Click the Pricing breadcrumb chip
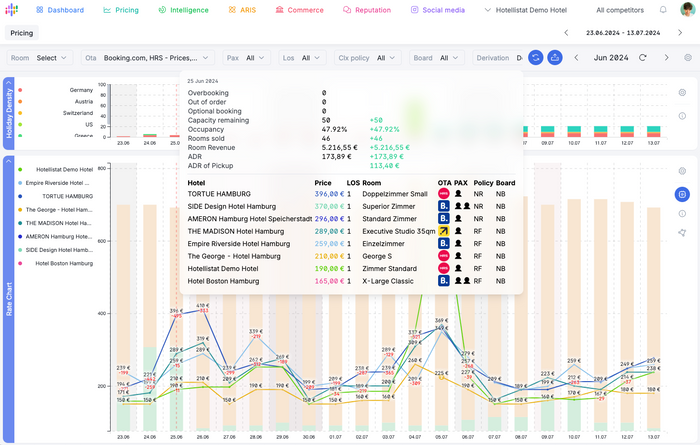Screen dimensions: 700x445 [x=21, y=33]
